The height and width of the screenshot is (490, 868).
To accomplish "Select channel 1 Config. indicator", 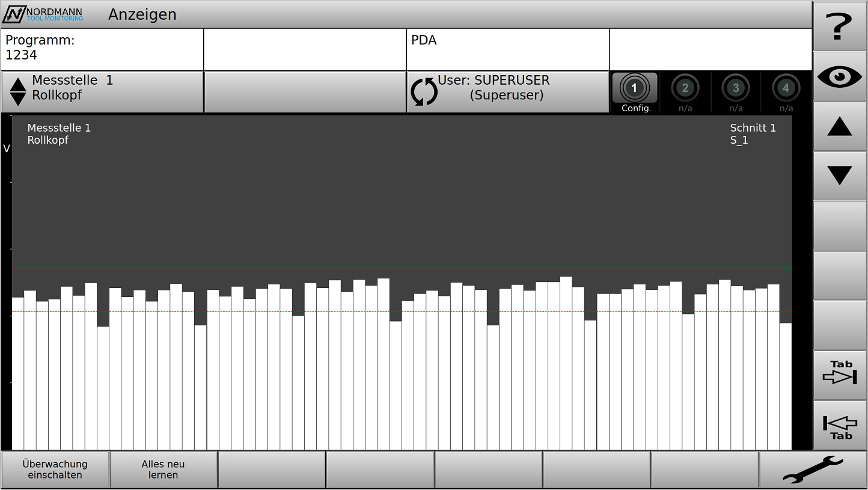I will (635, 92).
